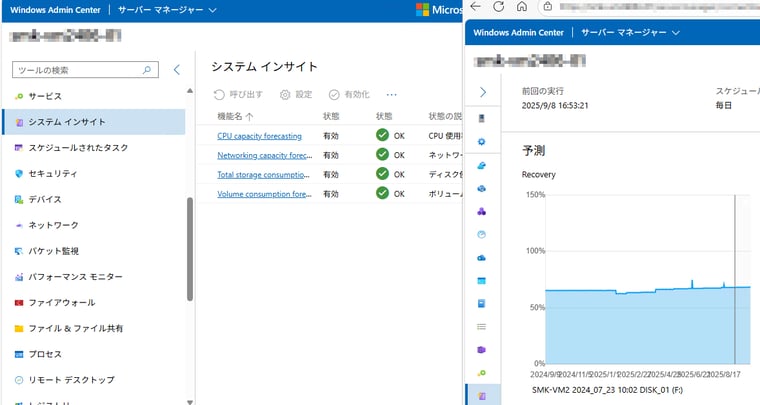Open the デバイス tool

coord(45,199)
